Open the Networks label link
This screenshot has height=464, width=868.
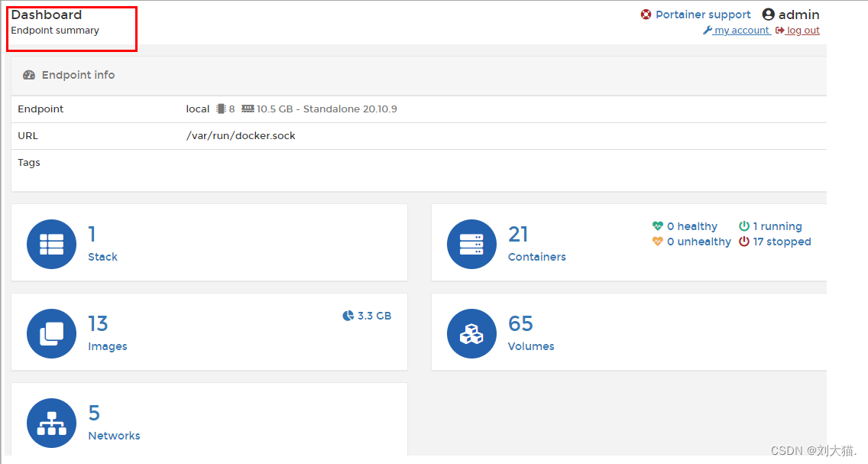click(114, 436)
